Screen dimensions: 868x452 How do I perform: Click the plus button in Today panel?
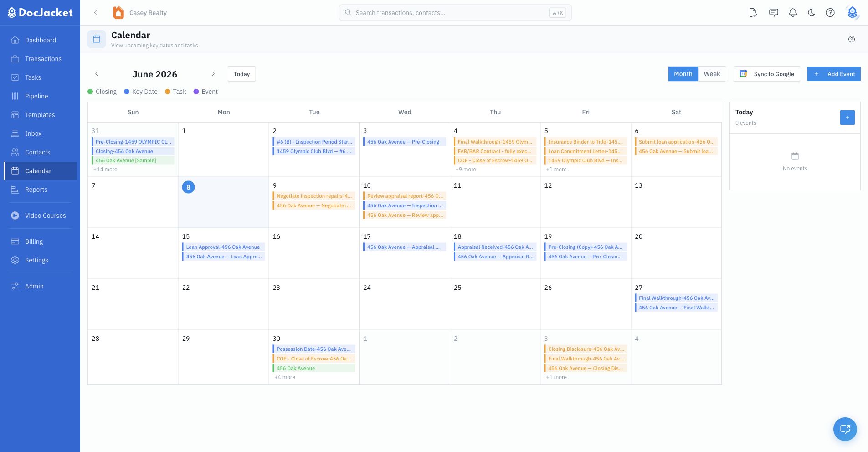tap(847, 118)
